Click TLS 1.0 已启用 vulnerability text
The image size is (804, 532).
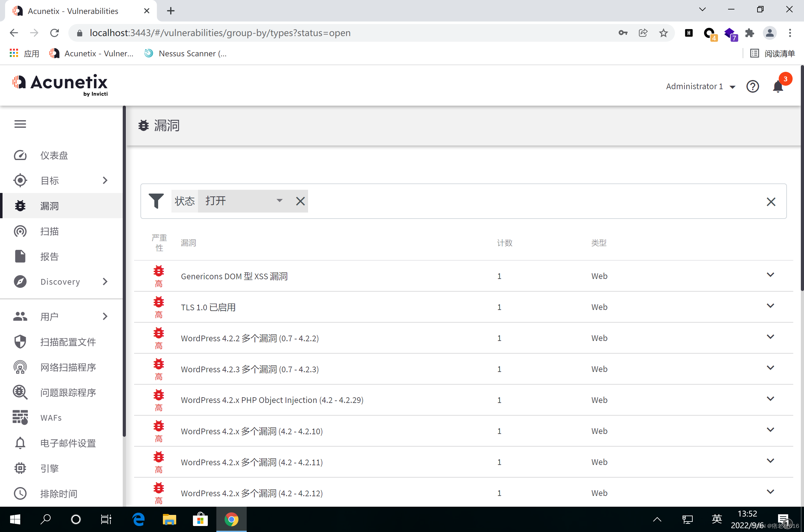[208, 307]
